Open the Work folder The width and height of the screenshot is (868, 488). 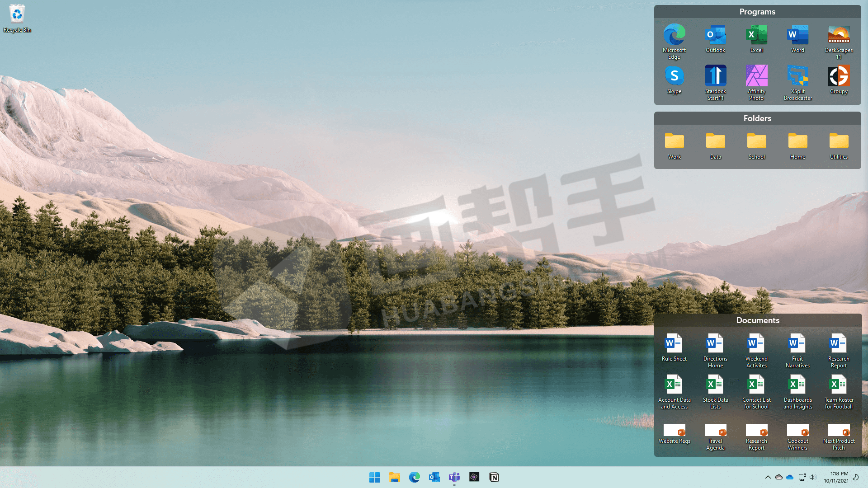click(674, 146)
